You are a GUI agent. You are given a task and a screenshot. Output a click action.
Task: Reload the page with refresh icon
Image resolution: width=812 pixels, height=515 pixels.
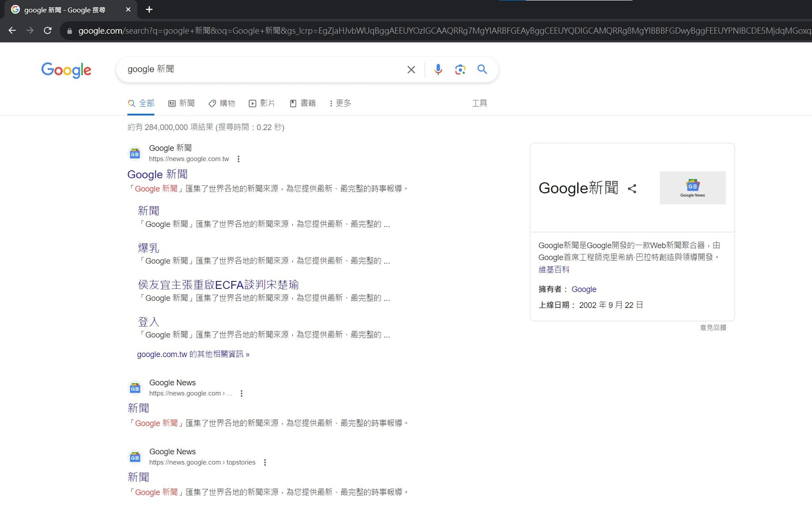(48, 31)
